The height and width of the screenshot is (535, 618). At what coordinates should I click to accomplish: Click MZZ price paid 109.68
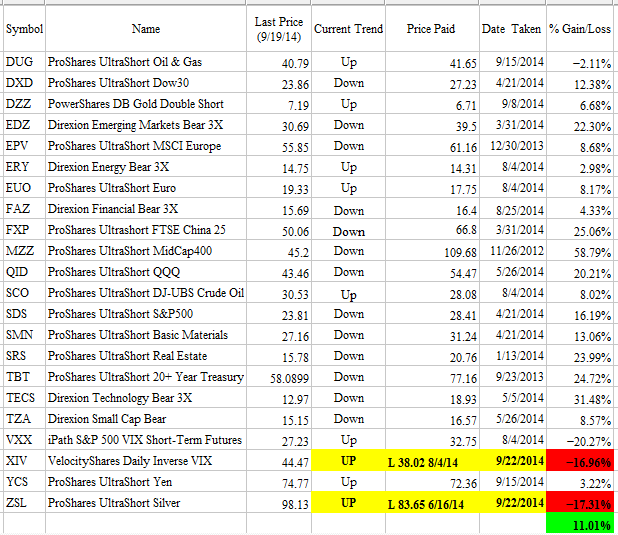click(x=432, y=251)
